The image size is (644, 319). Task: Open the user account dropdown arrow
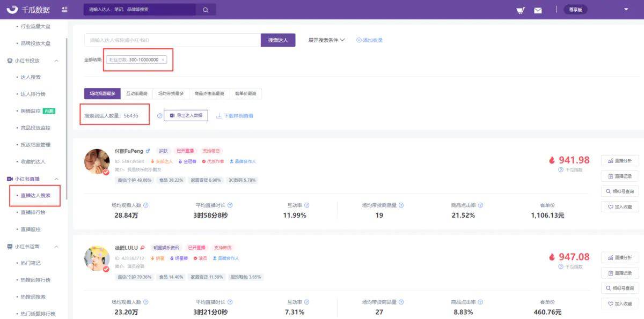point(626,10)
